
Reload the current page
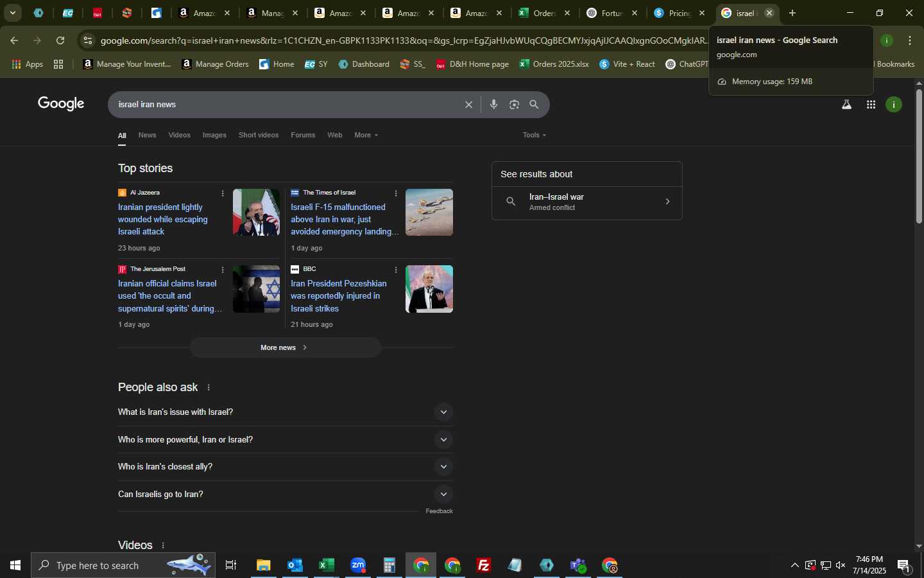pyautogui.click(x=60, y=40)
